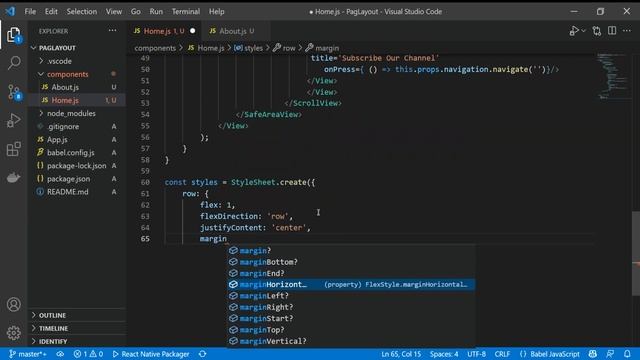Click the components breadcrumb
Screen dimensions: 640x360
(x=155, y=48)
